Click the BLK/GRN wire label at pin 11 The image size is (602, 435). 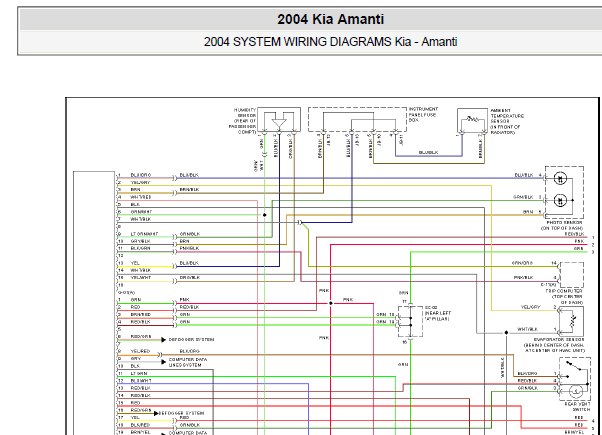140,248
